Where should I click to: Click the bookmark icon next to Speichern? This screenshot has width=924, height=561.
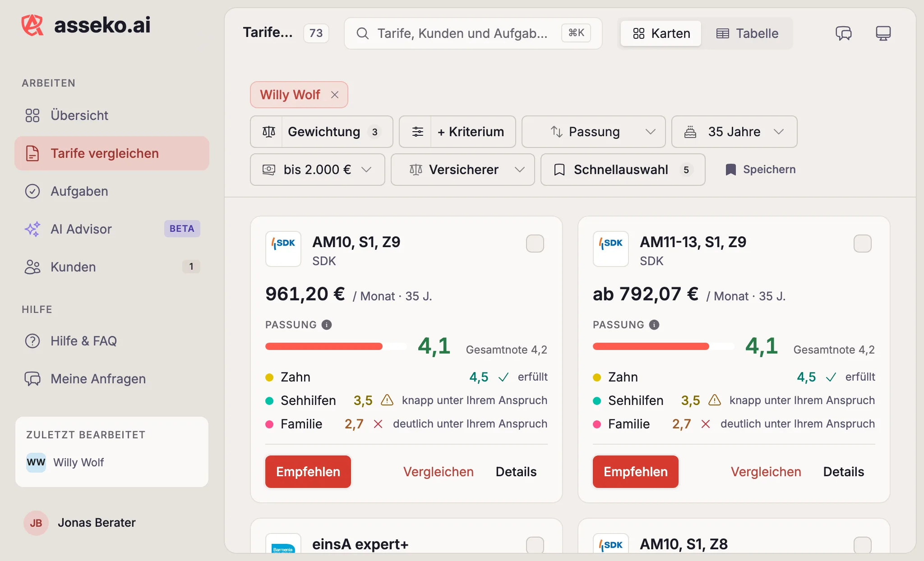[x=730, y=170]
